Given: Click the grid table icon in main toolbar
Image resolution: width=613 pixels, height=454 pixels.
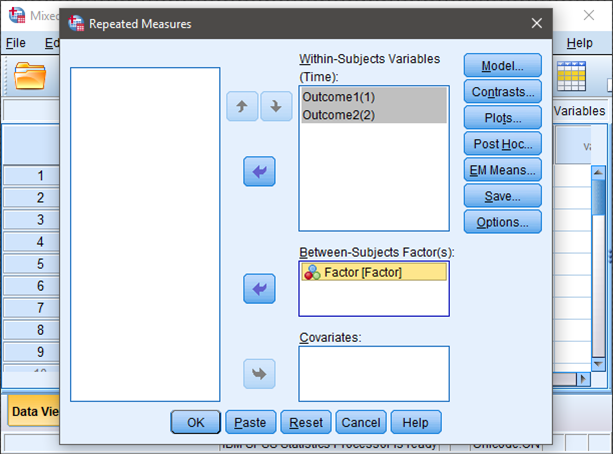Looking at the screenshot, I should coord(571,76).
